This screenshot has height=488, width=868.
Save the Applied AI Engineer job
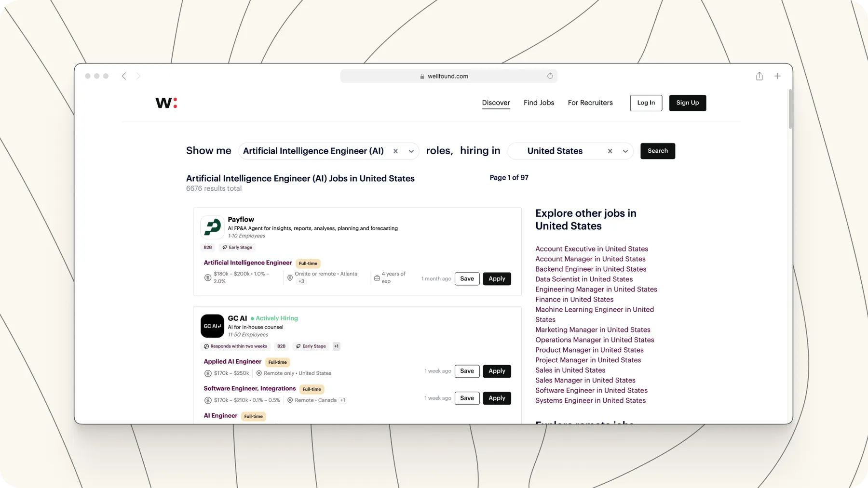coord(467,371)
